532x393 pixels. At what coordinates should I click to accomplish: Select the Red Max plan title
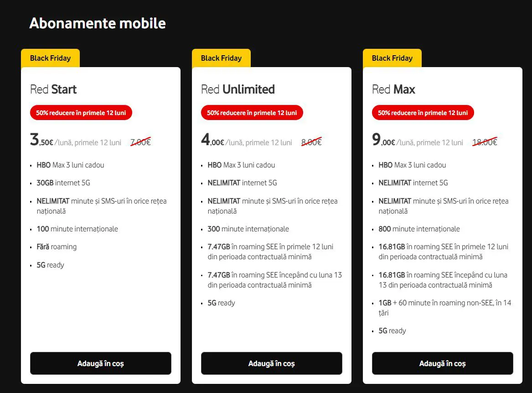(x=393, y=89)
